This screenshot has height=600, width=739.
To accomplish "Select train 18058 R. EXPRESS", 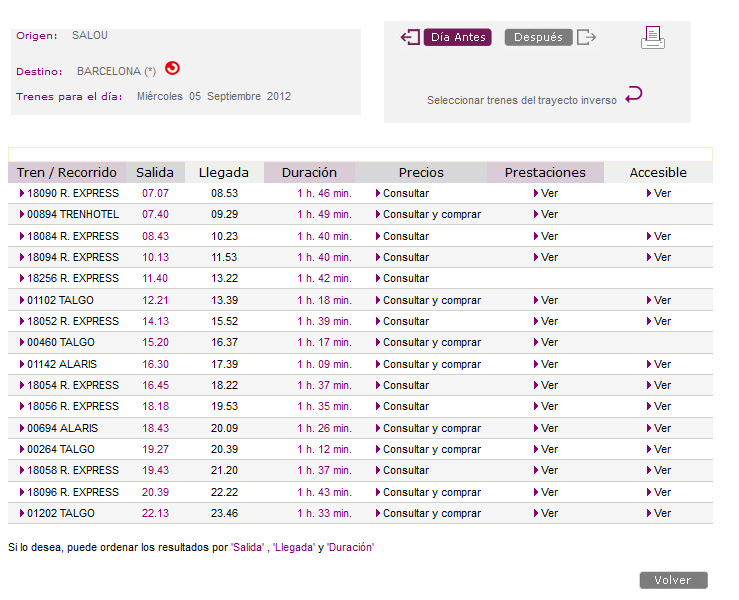I will pyautogui.click(x=69, y=470).
